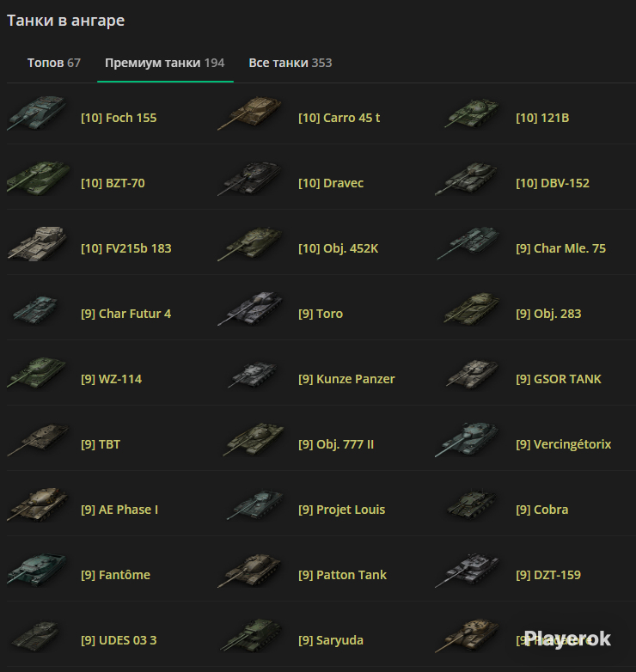Open the [10] BZT-70 link
This screenshot has height=672, width=636.
point(113,183)
